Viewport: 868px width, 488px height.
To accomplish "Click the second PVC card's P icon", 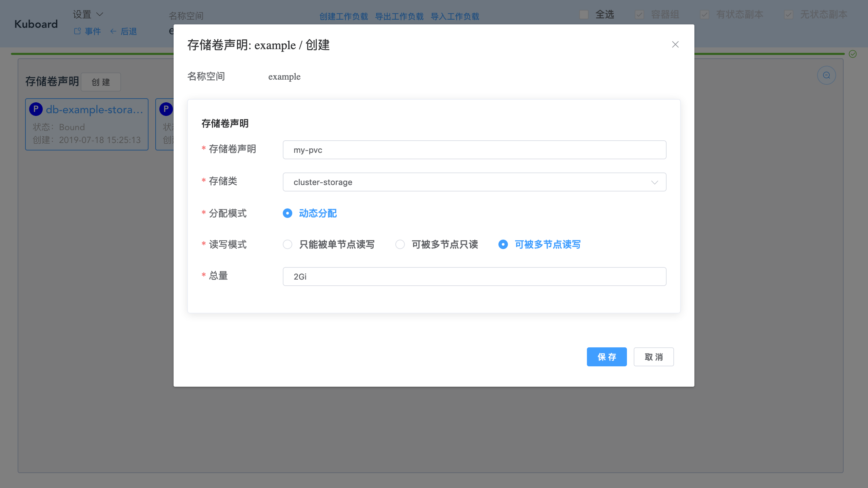I will [x=166, y=109].
